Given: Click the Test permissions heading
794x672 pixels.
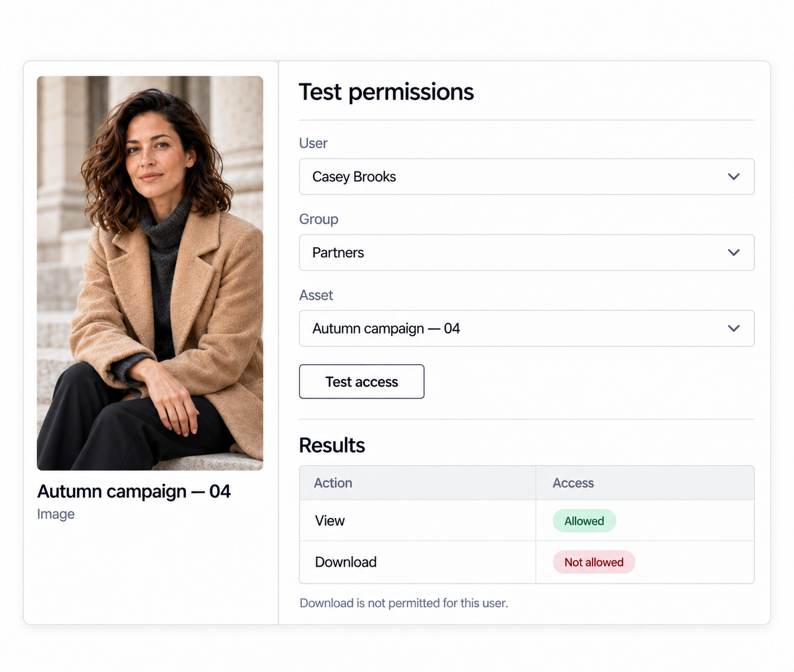Looking at the screenshot, I should tap(386, 92).
